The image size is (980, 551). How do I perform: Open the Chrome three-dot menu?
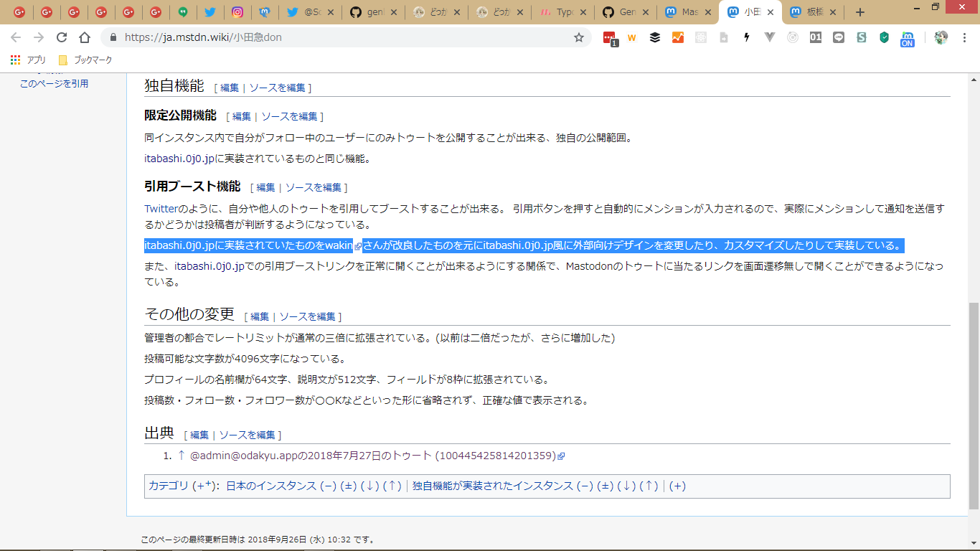[964, 38]
